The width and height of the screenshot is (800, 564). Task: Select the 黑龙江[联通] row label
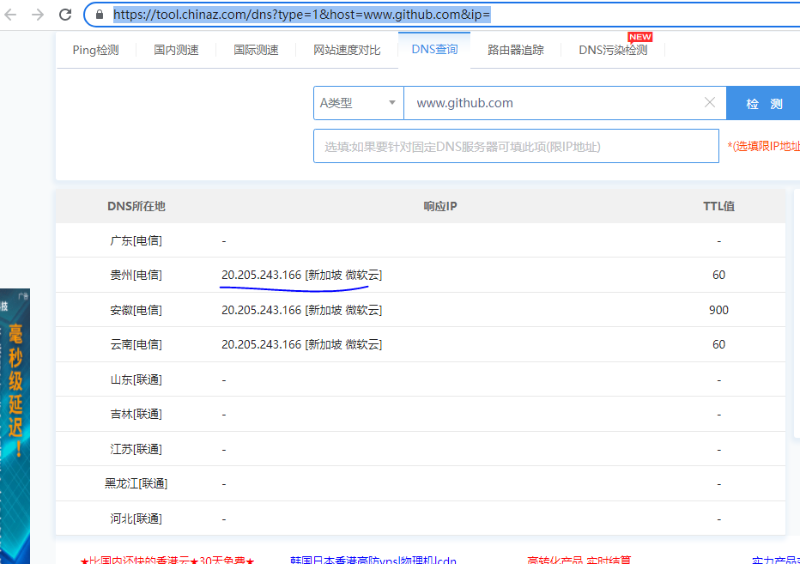(136, 483)
